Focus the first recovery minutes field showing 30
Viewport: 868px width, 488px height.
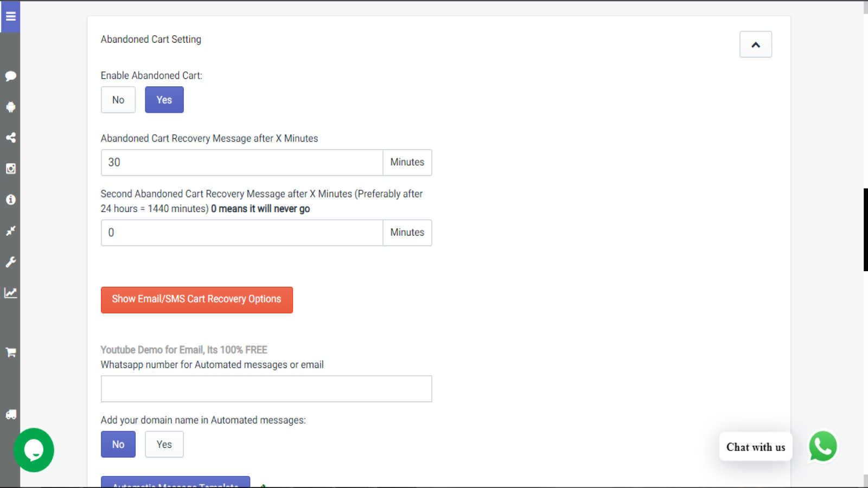(x=242, y=162)
